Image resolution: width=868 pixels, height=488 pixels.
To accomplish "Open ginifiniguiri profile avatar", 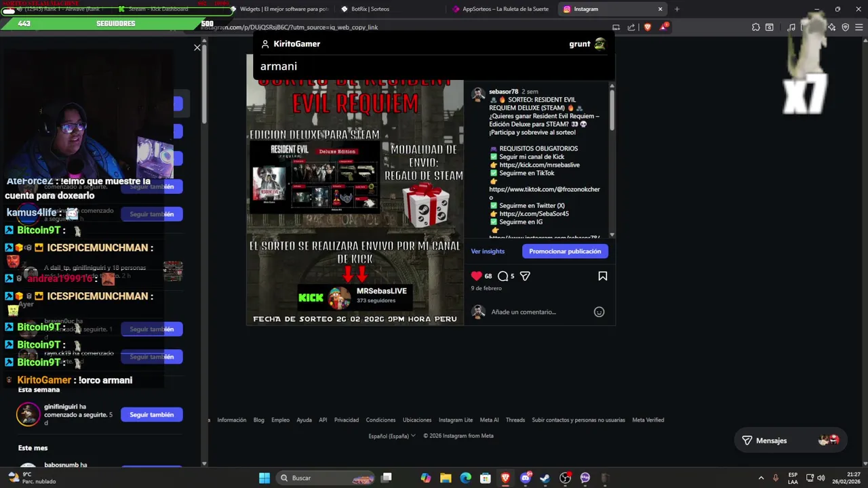I will (28, 414).
